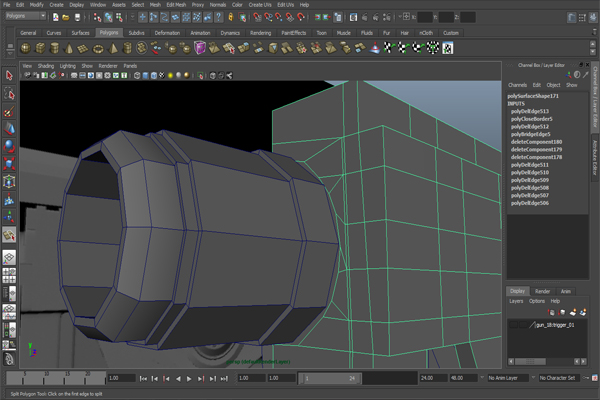The height and width of the screenshot is (400, 600).
Task: Open the Create UVs menu
Action: pos(260,5)
